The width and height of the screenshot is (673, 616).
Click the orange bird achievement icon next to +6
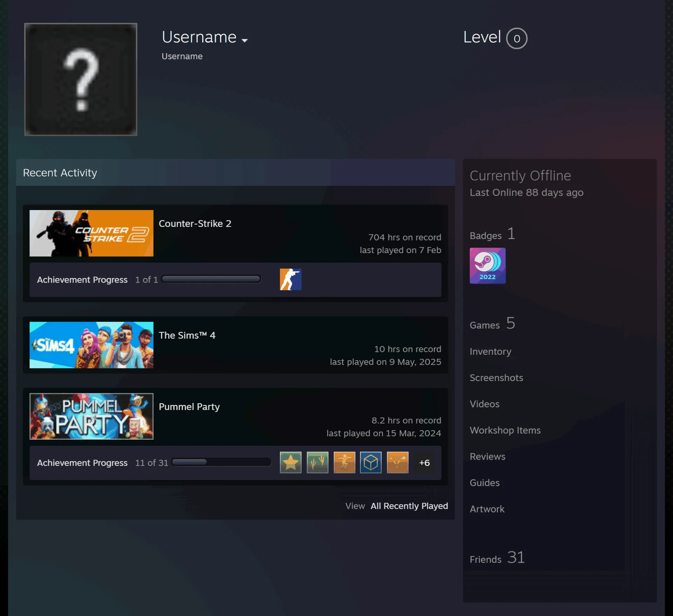(397, 462)
